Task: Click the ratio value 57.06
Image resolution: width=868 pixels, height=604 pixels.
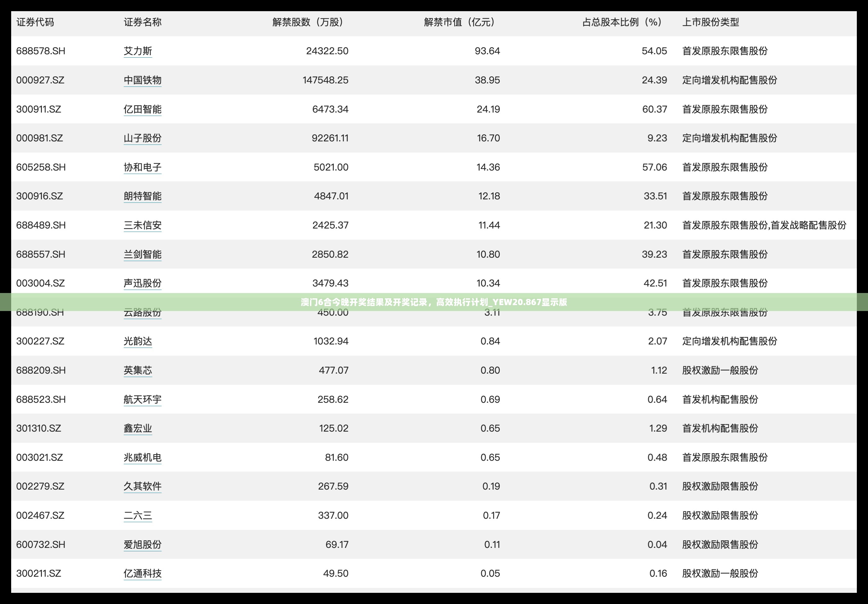Action: [x=654, y=167]
